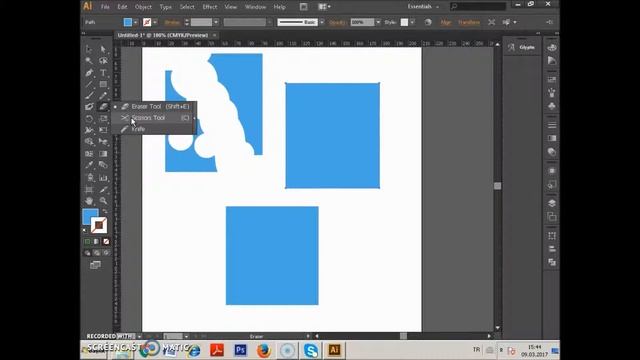Click the Transform link in control bar

click(x=469, y=22)
